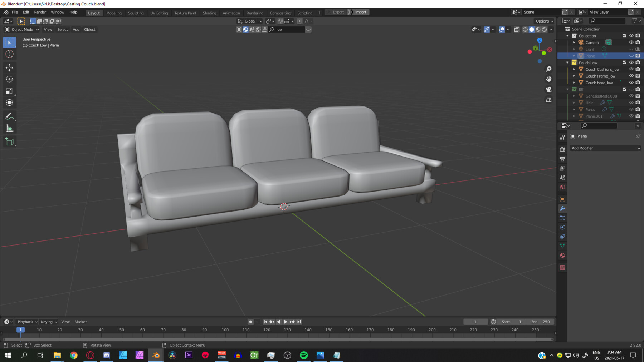Open the Object Mode dropdown
This screenshot has width=644, height=362.
coord(22,30)
